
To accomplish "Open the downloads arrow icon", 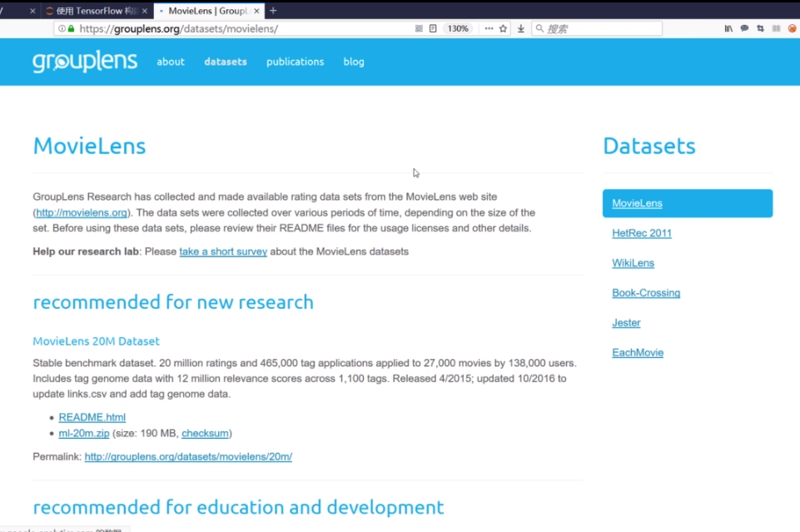I will coord(520,28).
